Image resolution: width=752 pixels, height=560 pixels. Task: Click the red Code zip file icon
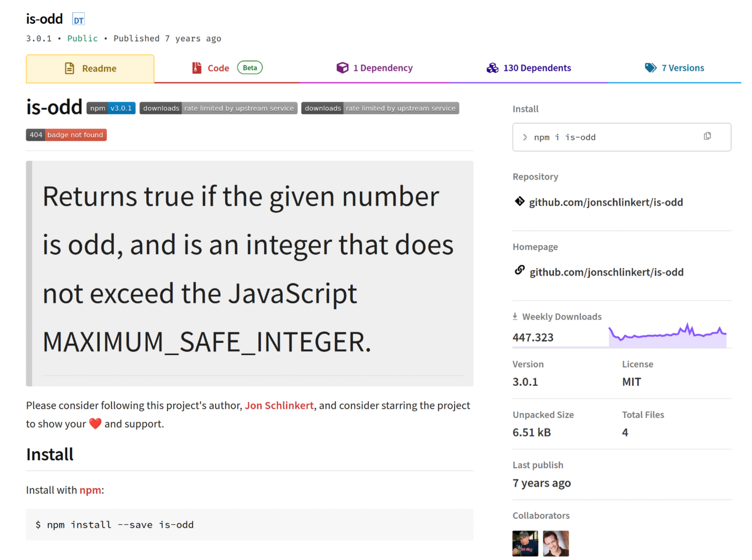pos(196,68)
